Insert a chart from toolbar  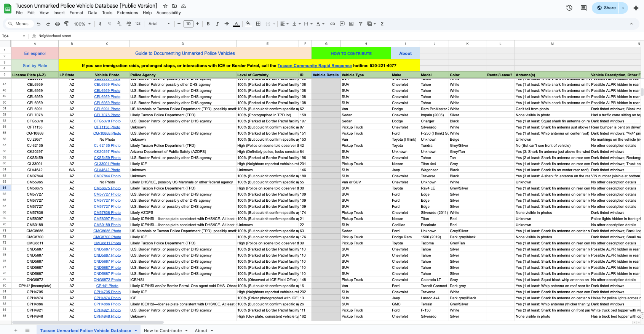pyautogui.click(x=351, y=24)
